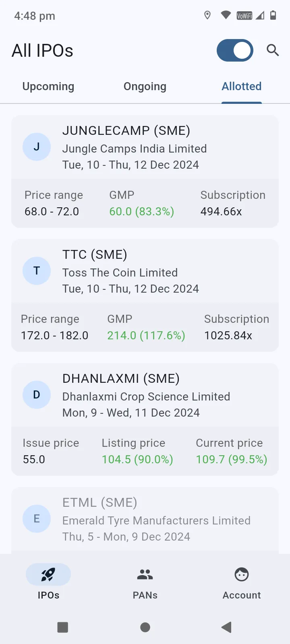Tap the J avatar for Junglecamp

click(x=37, y=147)
